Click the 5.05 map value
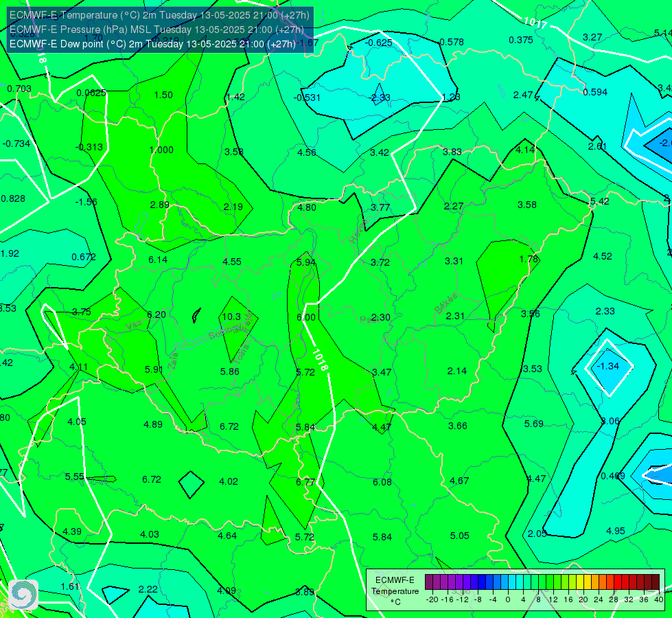 coord(459,536)
